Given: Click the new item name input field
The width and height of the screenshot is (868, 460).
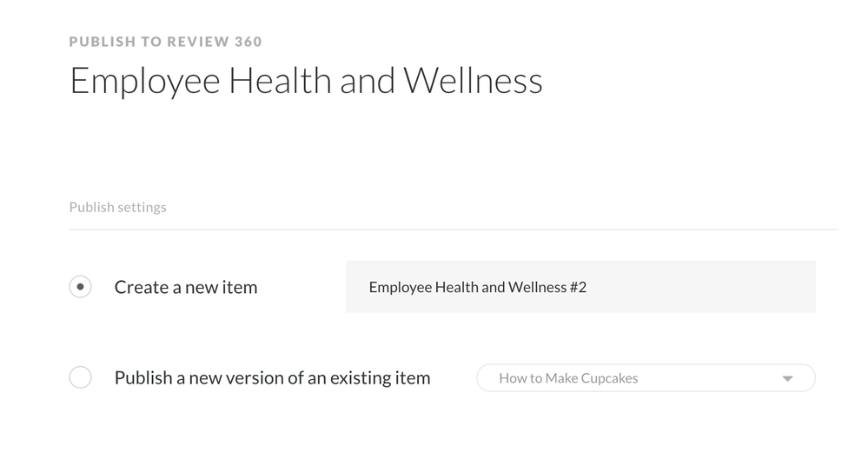Looking at the screenshot, I should [580, 287].
